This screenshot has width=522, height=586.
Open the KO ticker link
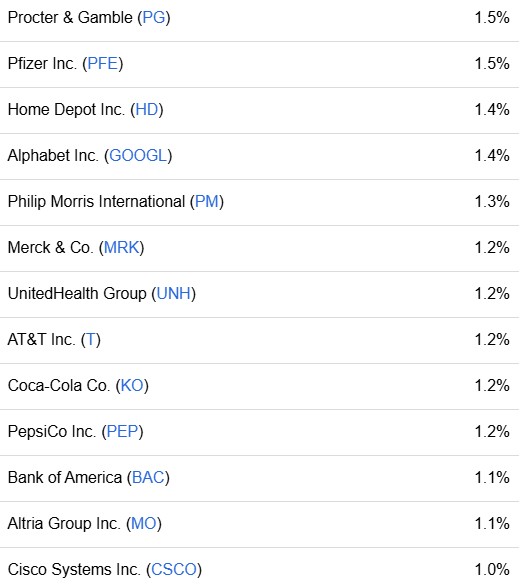pos(132,385)
